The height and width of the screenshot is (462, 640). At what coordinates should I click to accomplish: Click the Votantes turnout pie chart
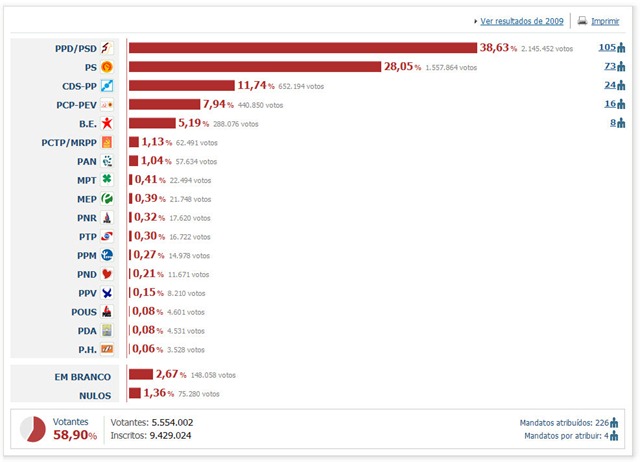(33, 429)
